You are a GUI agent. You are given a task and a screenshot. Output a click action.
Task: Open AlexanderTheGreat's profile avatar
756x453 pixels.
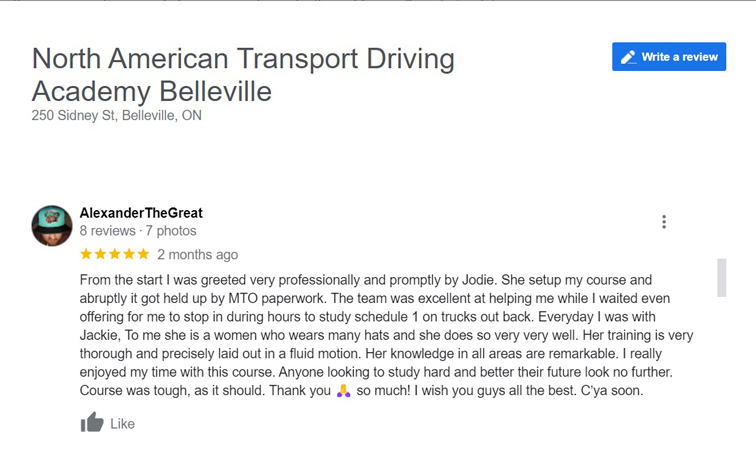coord(52,225)
